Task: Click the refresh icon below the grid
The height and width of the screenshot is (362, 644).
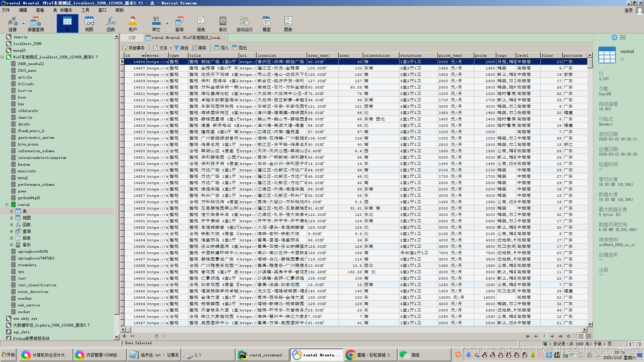Action: click(x=156, y=336)
